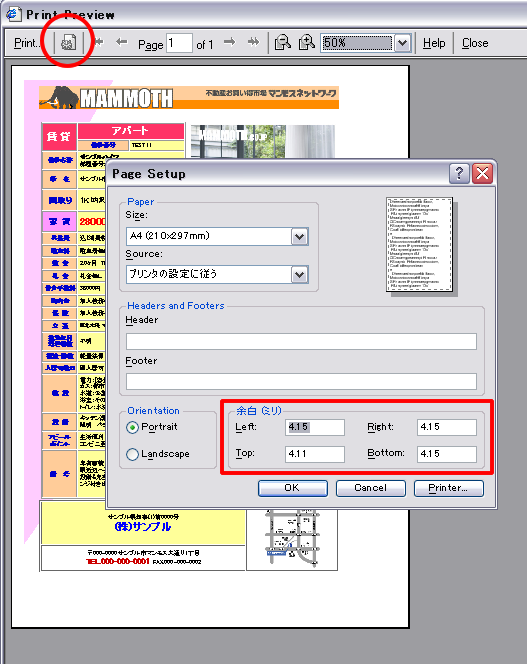The image size is (527, 664).
Task: Open Page Setup from the toolbar icon
Action: click(x=68, y=42)
